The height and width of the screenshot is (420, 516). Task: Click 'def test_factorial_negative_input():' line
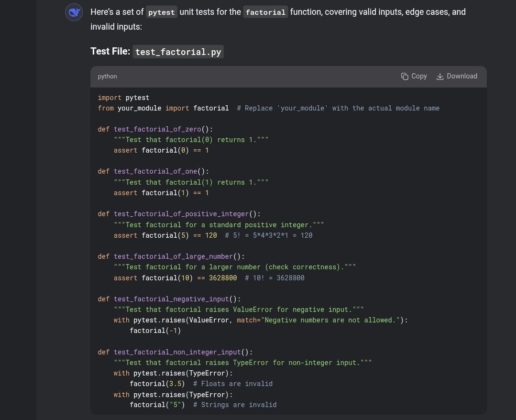[169, 299]
